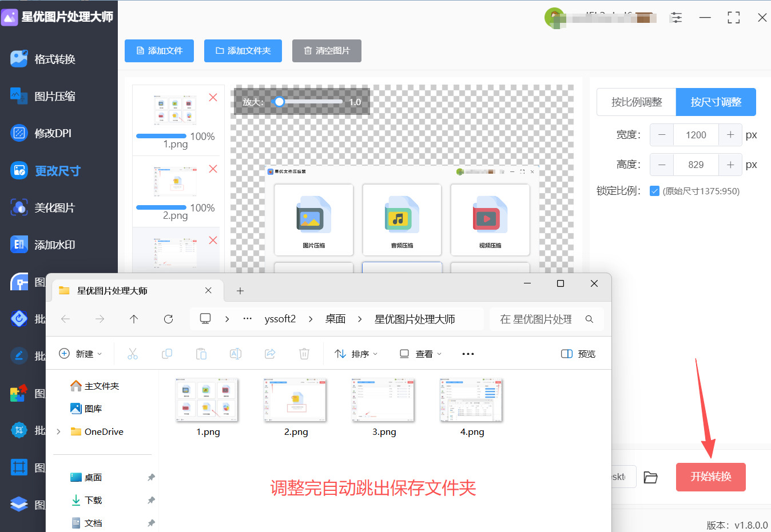This screenshot has height=532, width=771.
Task: Expand the chevron after 桌面 in the breadcrumb
Action: point(360,319)
